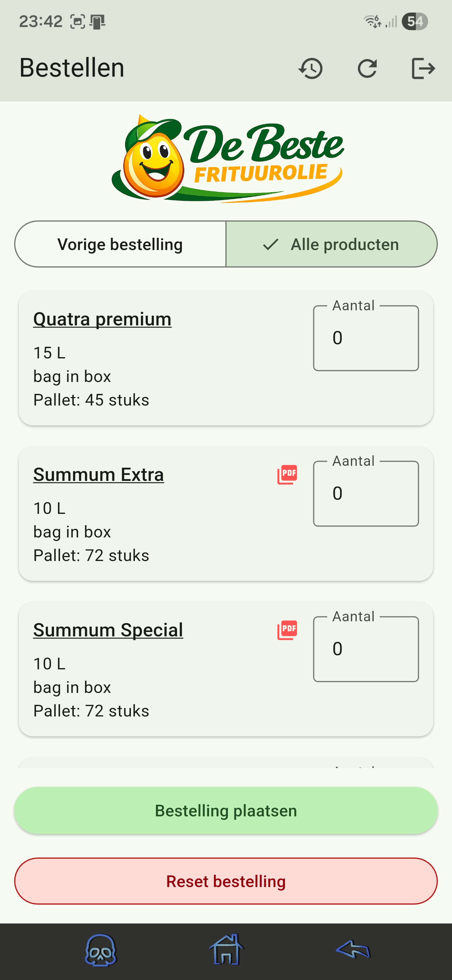Tap the home navigation icon

pyautogui.click(x=226, y=950)
